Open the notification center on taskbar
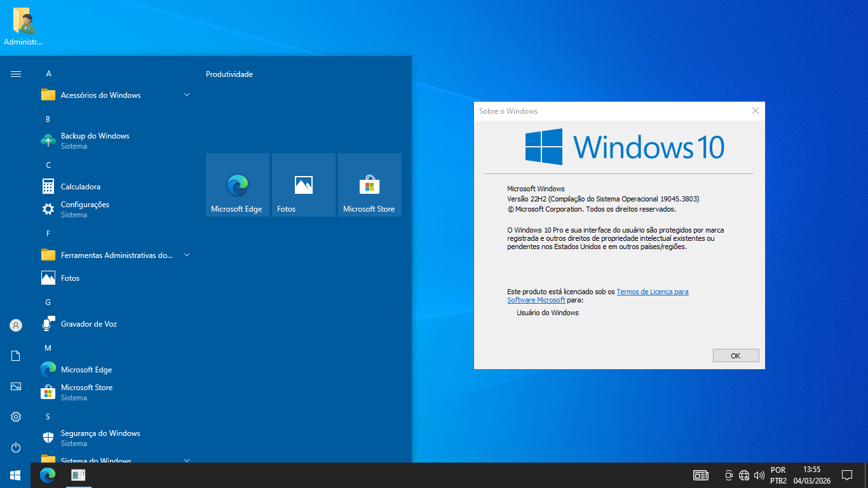The height and width of the screenshot is (488, 868). click(x=846, y=475)
